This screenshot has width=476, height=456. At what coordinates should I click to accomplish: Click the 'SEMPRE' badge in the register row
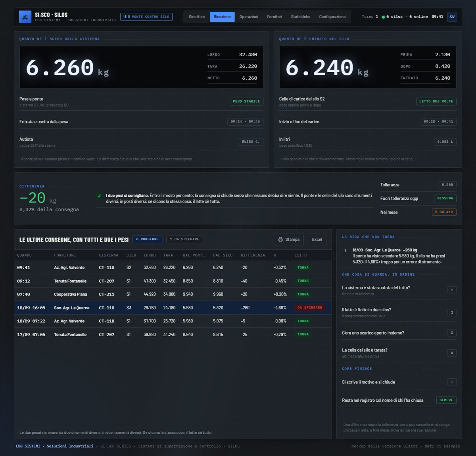click(x=446, y=400)
